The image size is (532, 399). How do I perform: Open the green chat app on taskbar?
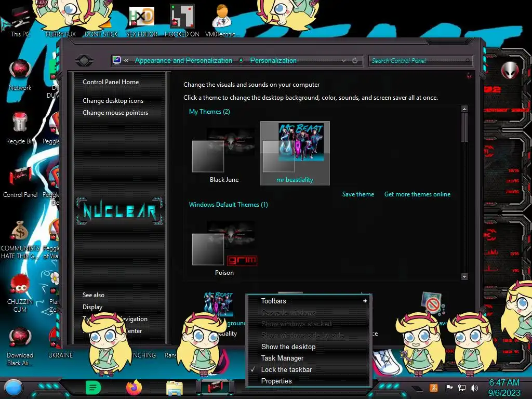(94, 388)
